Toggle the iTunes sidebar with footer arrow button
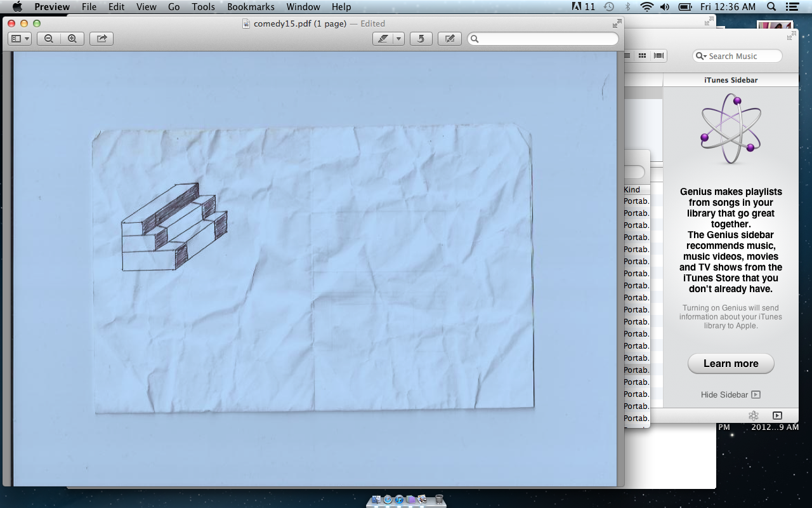Image resolution: width=812 pixels, height=508 pixels. [777, 415]
